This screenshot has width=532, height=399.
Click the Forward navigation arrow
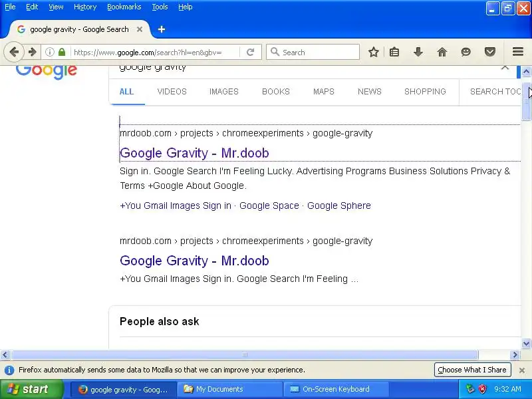click(32, 53)
